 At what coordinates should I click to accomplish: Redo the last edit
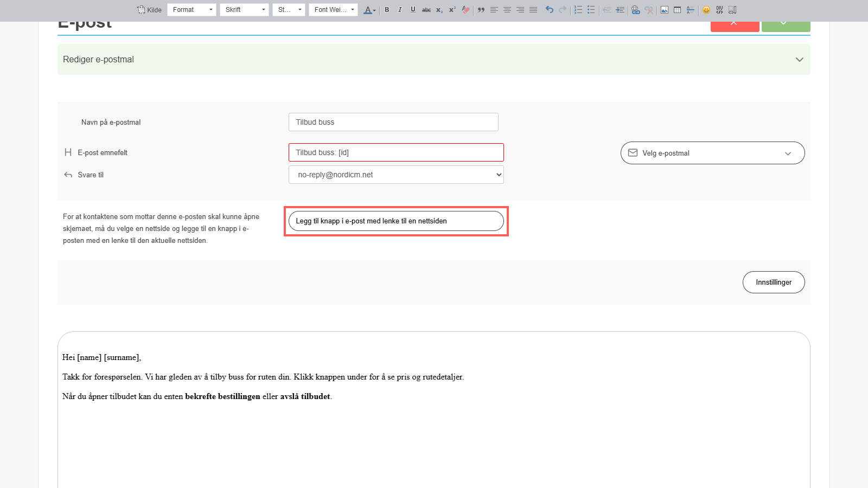pos(563,10)
